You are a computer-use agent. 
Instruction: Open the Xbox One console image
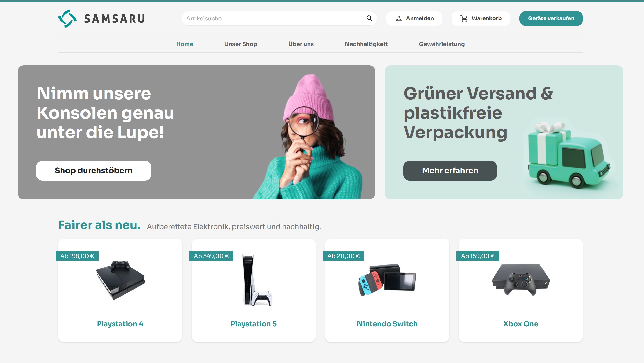click(x=521, y=280)
